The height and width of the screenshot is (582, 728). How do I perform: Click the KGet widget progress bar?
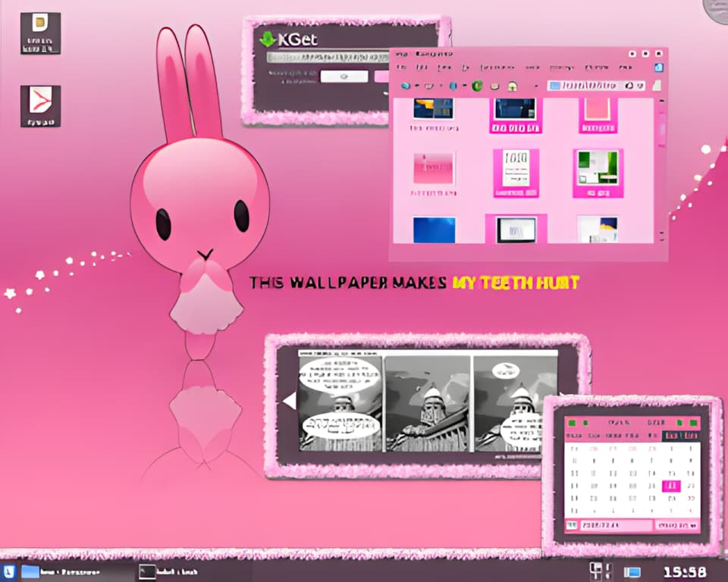coord(328,57)
